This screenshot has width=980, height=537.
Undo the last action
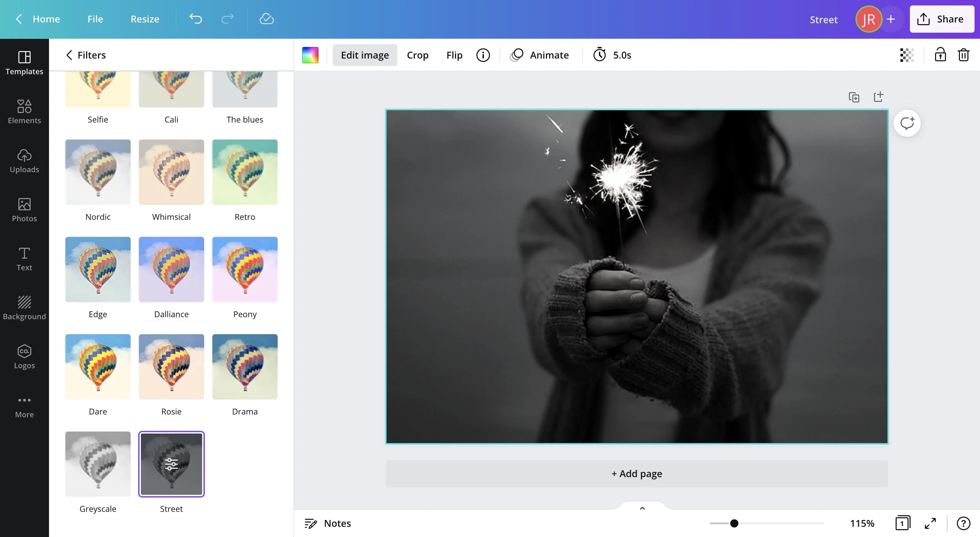pos(196,19)
